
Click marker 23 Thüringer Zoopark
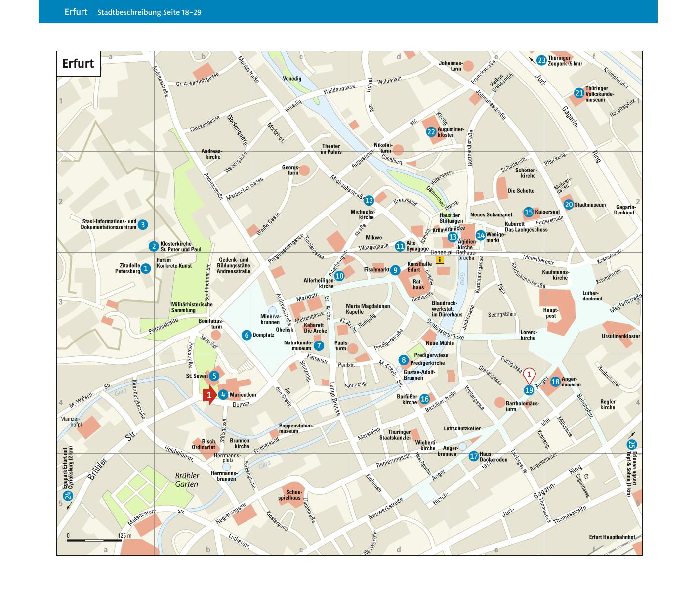tap(541, 60)
